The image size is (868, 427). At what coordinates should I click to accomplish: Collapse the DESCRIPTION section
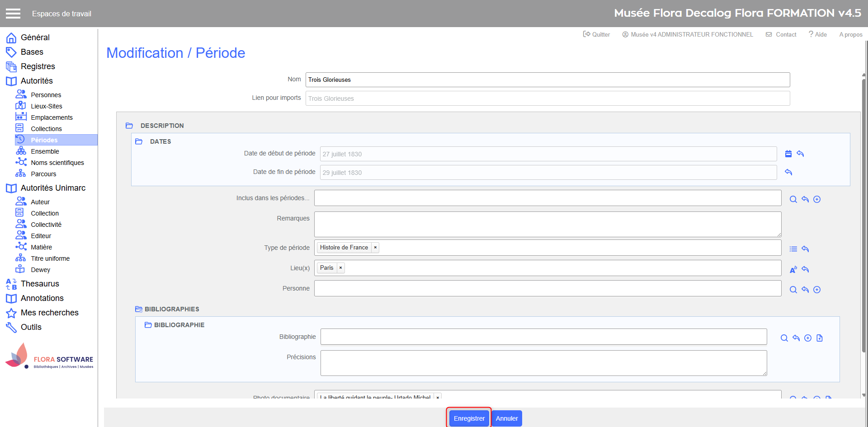pos(129,126)
